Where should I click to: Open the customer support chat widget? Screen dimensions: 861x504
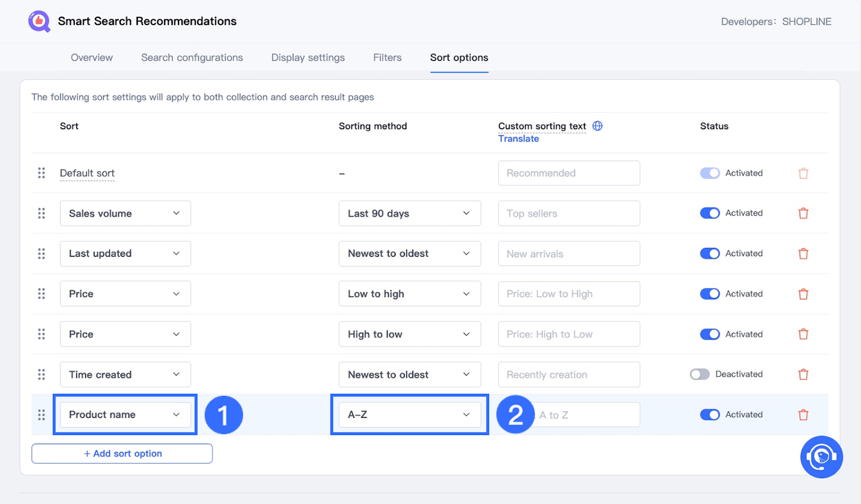(x=821, y=457)
